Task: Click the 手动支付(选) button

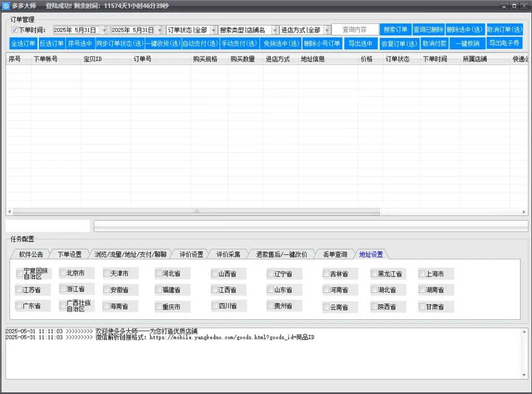Action: point(239,44)
